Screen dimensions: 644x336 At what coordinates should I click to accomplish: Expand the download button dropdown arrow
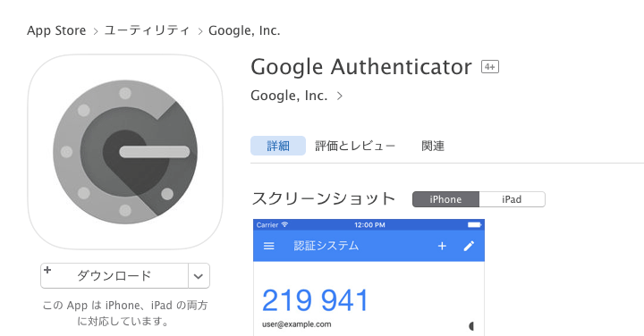[199, 276]
